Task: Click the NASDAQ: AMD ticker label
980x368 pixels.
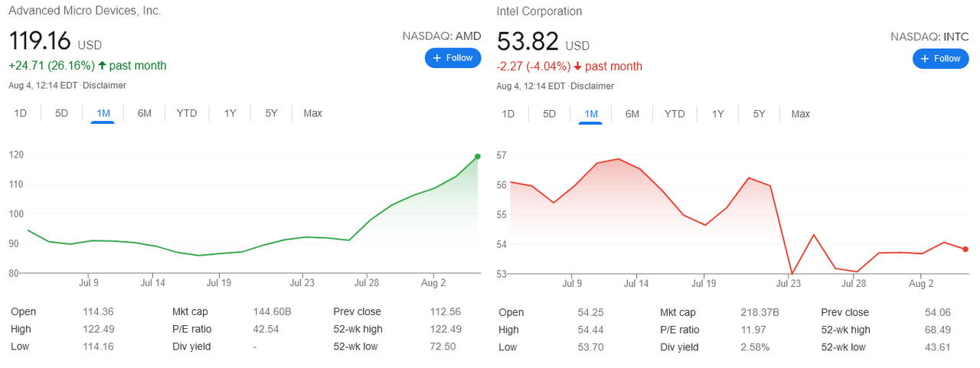Action: click(441, 36)
